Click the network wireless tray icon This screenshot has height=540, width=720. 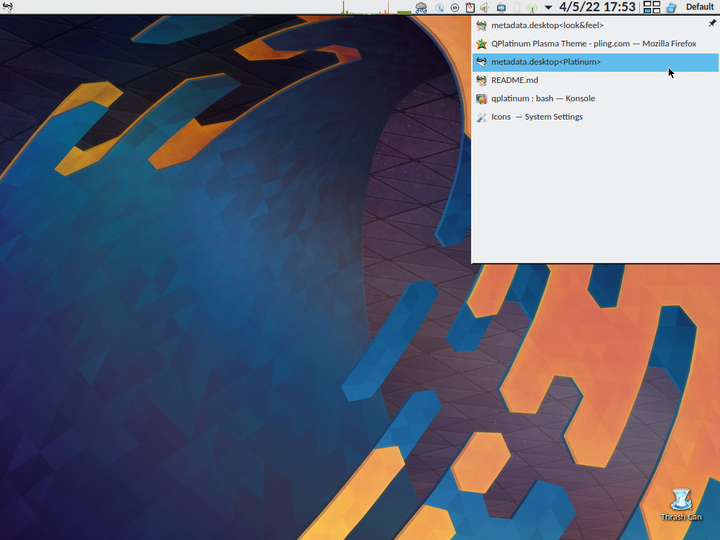(x=532, y=8)
